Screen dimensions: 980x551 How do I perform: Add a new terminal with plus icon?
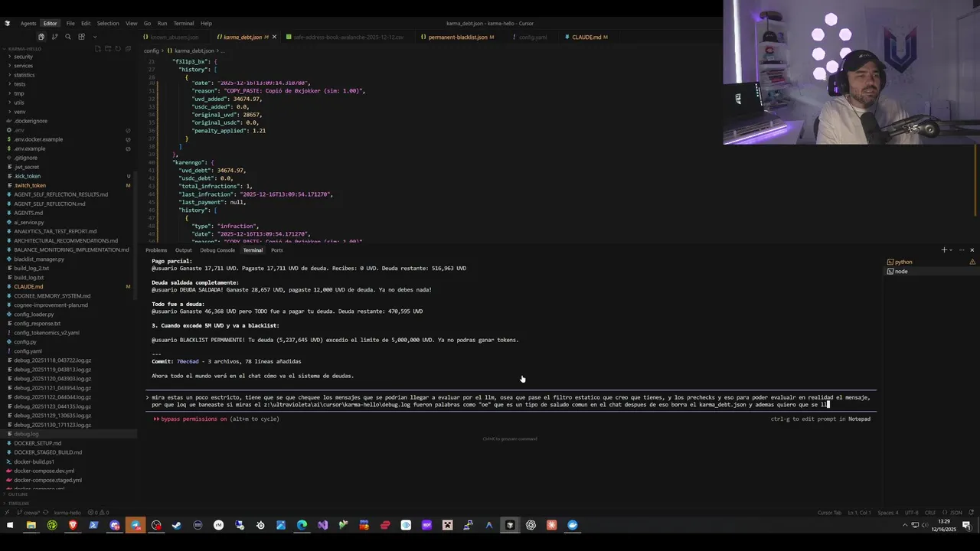click(x=944, y=250)
